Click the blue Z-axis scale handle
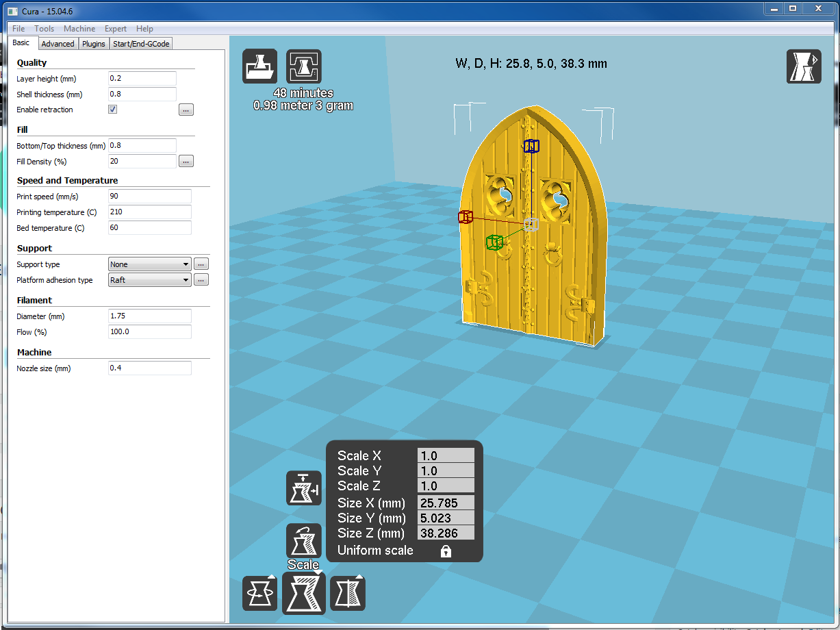The width and height of the screenshot is (840, 630). coord(531,146)
